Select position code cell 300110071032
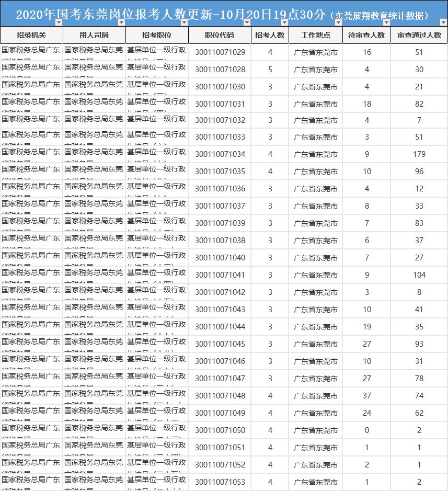The image size is (448, 491). [x=220, y=120]
